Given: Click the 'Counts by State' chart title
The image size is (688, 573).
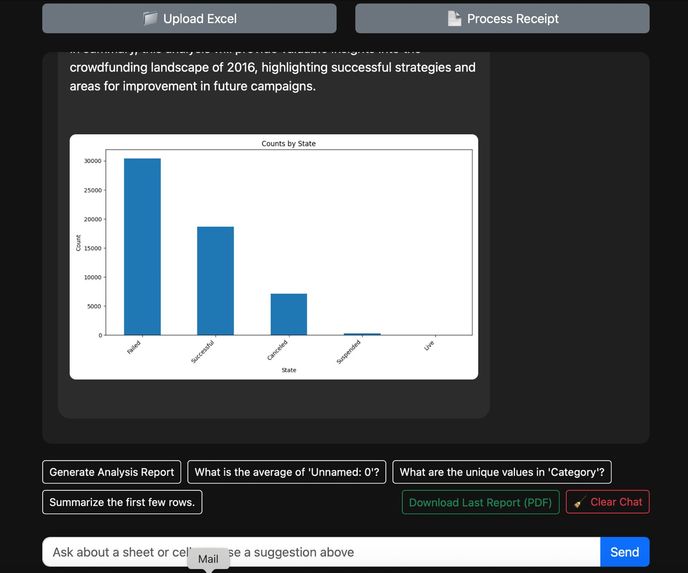Looking at the screenshot, I should pyautogui.click(x=288, y=143).
